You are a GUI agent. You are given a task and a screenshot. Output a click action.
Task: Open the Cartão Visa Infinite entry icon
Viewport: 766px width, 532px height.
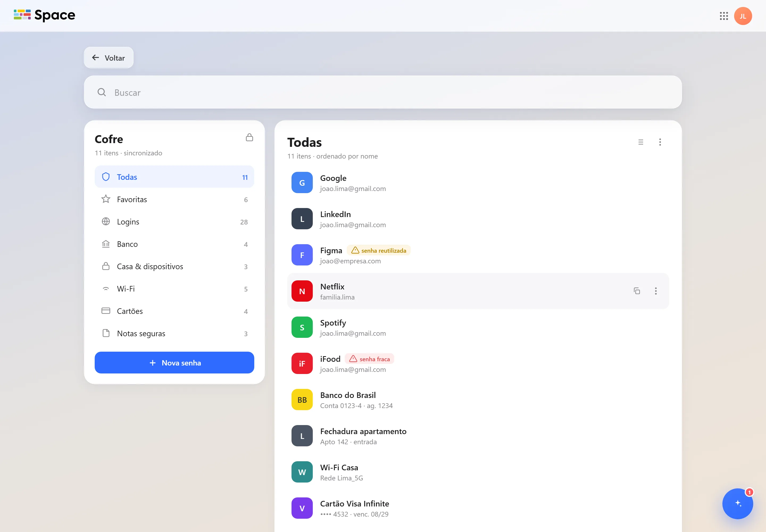[x=302, y=508]
